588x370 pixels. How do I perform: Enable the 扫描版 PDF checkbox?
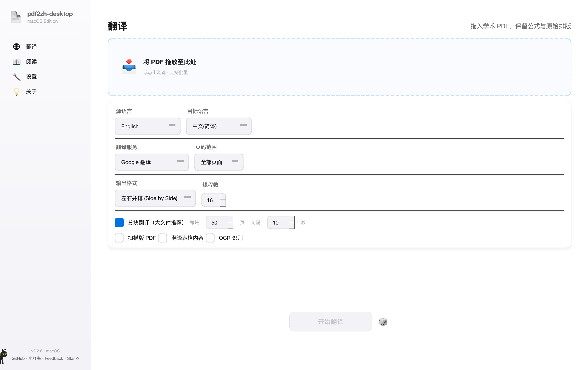[119, 238]
